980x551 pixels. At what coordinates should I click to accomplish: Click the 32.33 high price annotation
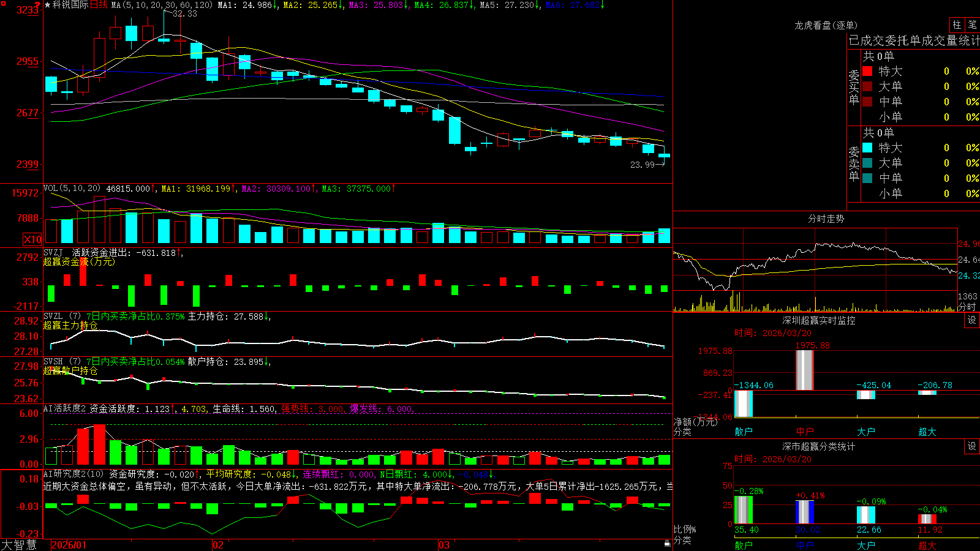tap(184, 13)
